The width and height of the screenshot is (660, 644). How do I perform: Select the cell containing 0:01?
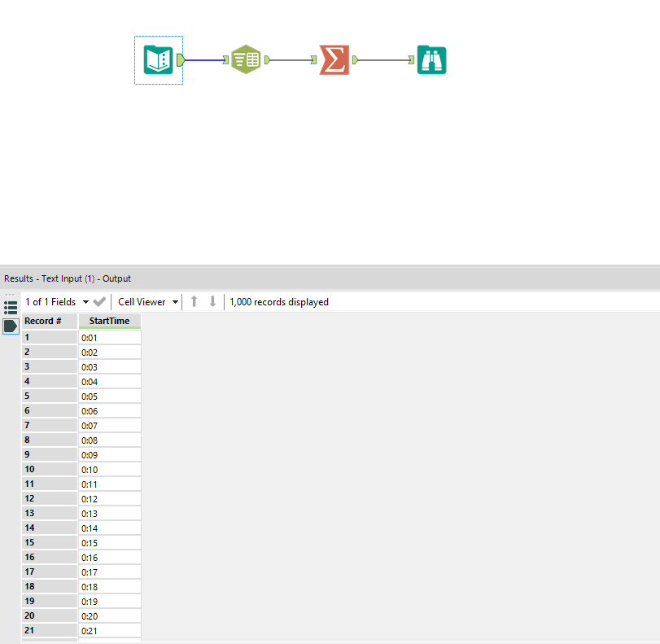[x=109, y=337]
